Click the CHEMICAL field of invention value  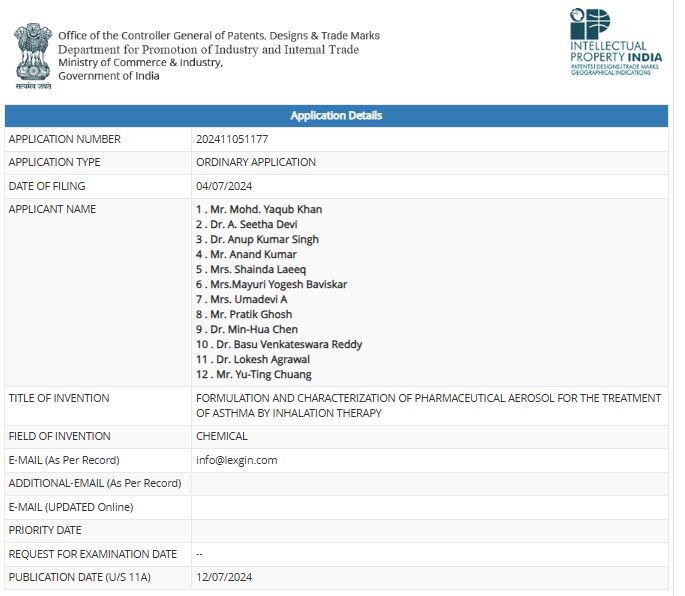click(222, 436)
